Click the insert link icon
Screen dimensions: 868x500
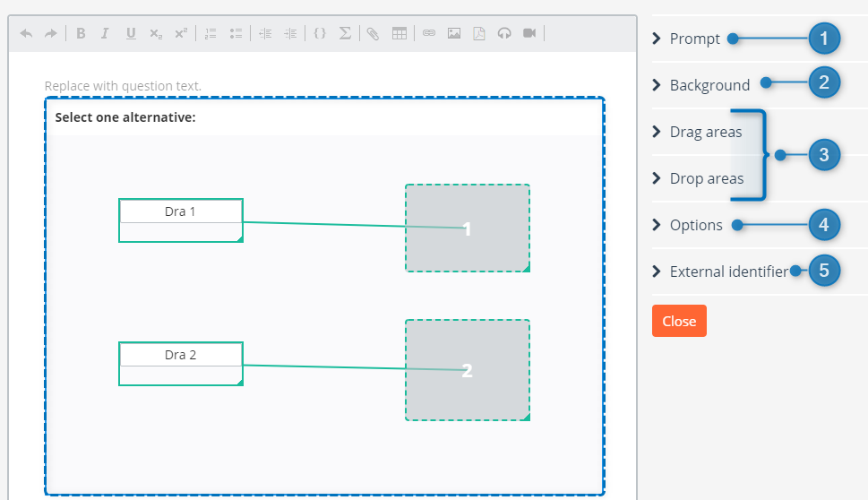[x=428, y=33]
